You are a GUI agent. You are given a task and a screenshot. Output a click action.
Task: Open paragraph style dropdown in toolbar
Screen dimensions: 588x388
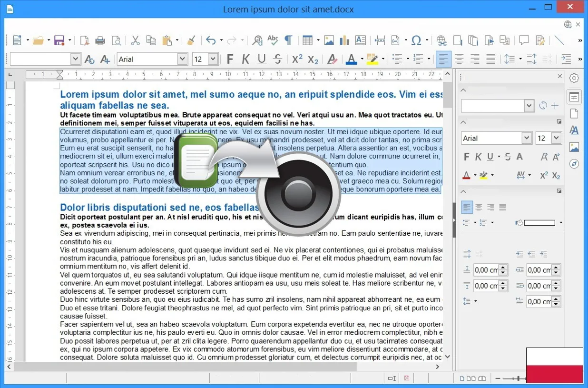[75, 59]
